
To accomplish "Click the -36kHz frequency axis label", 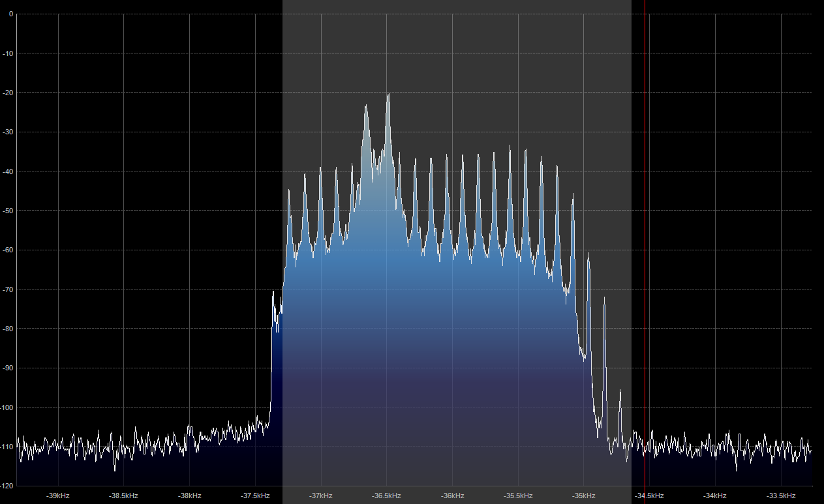I will point(452,496).
